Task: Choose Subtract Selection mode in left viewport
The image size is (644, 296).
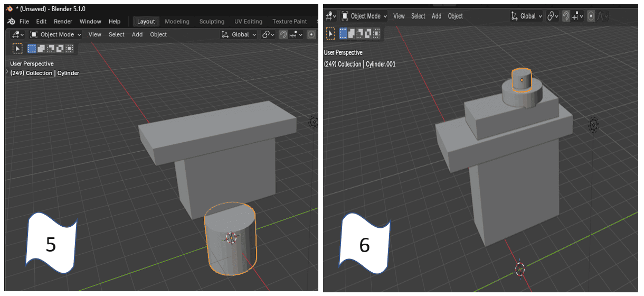Action: tap(51, 49)
